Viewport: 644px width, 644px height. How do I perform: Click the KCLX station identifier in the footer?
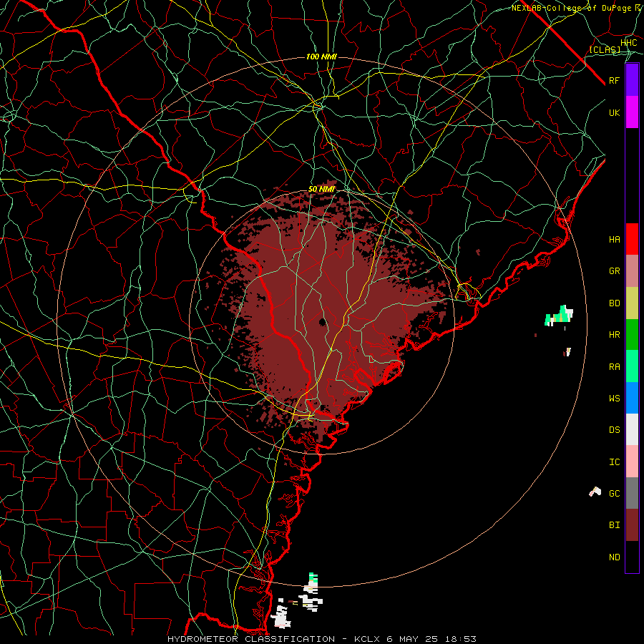click(x=366, y=639)
